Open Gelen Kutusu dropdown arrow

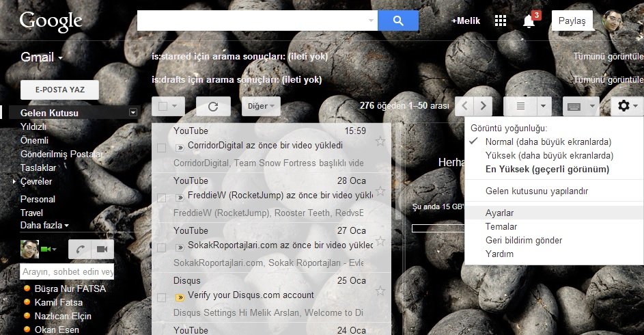[132, 112]
